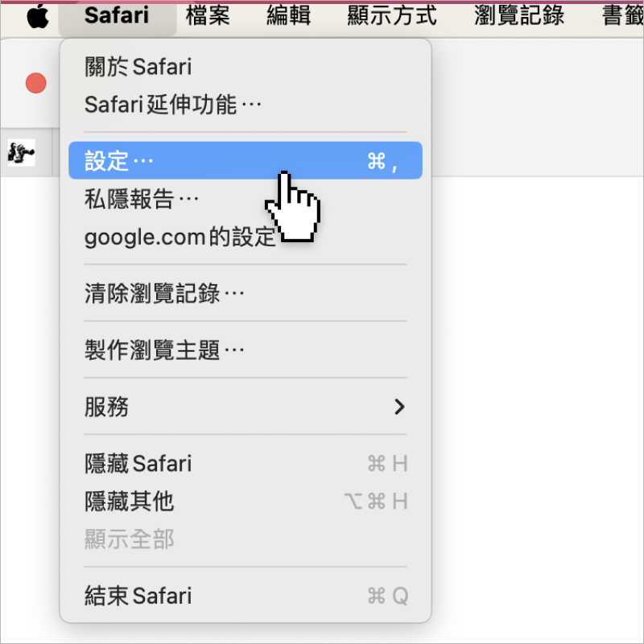The width and height of the screenshot is (644, 644).
Task: Select the highlighted 設定… item
Action: click(246, 160)
